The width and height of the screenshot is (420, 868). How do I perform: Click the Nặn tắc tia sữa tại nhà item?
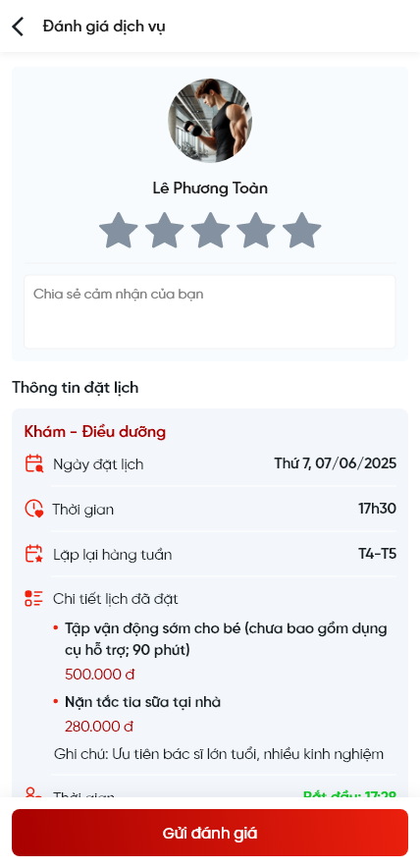pos(142,702)
